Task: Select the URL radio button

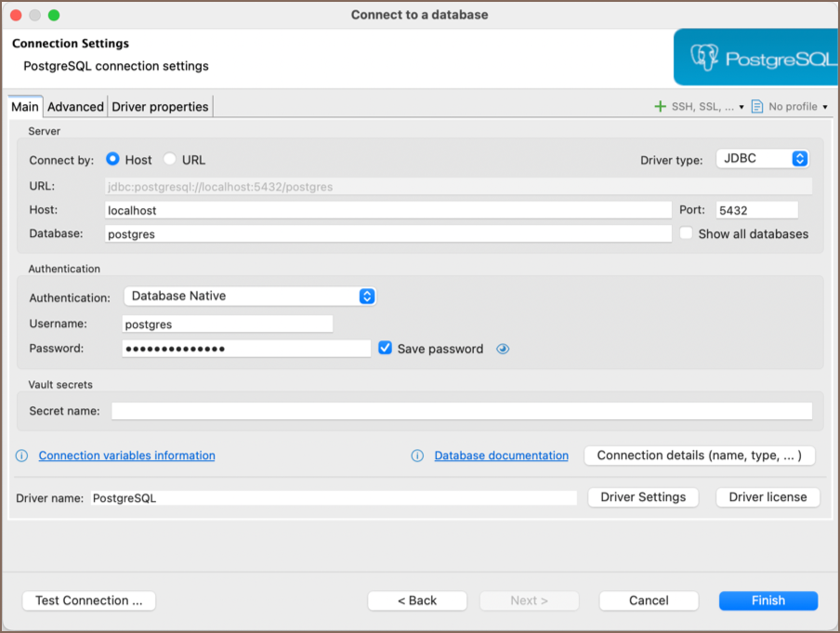Action: point(170,160)
